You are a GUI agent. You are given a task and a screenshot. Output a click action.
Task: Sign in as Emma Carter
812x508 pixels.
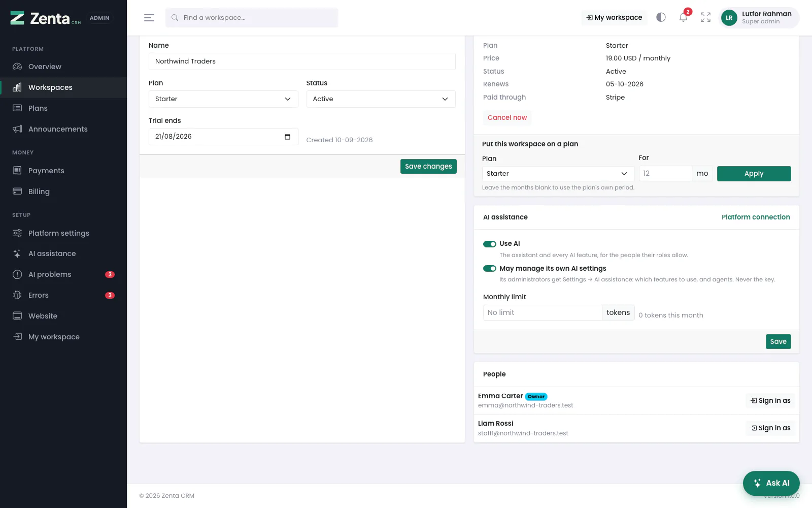(x=770, y=401)
